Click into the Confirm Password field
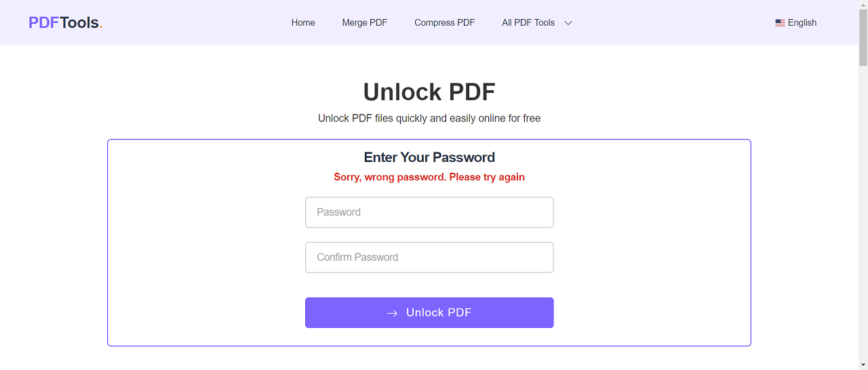The height and width of the screenshot is (370, 868). (x=429, y=258)
